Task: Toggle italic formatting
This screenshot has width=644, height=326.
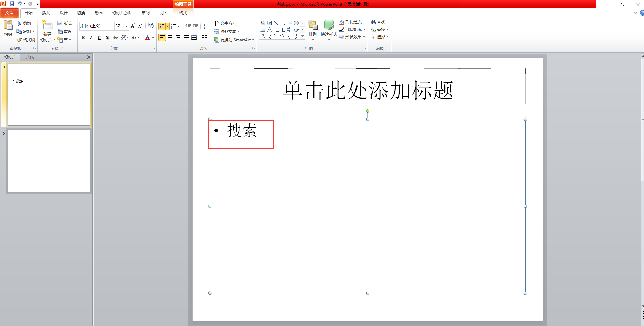Action: click(91, 38)
